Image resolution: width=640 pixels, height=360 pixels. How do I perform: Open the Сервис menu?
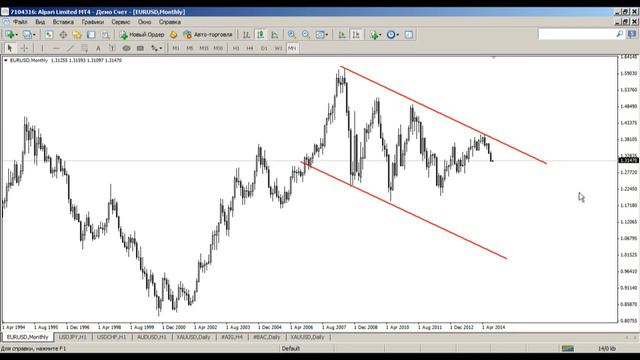tap(121, 22)
